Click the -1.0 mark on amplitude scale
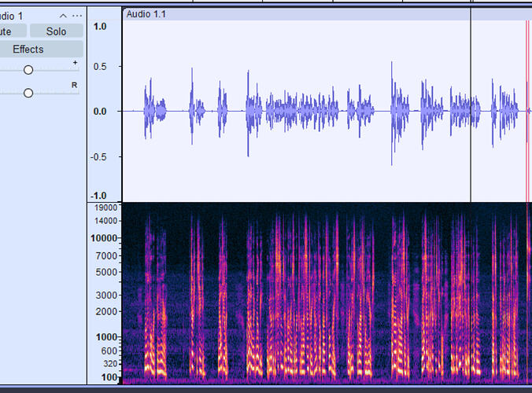532x393 pixels. point(98,196)
